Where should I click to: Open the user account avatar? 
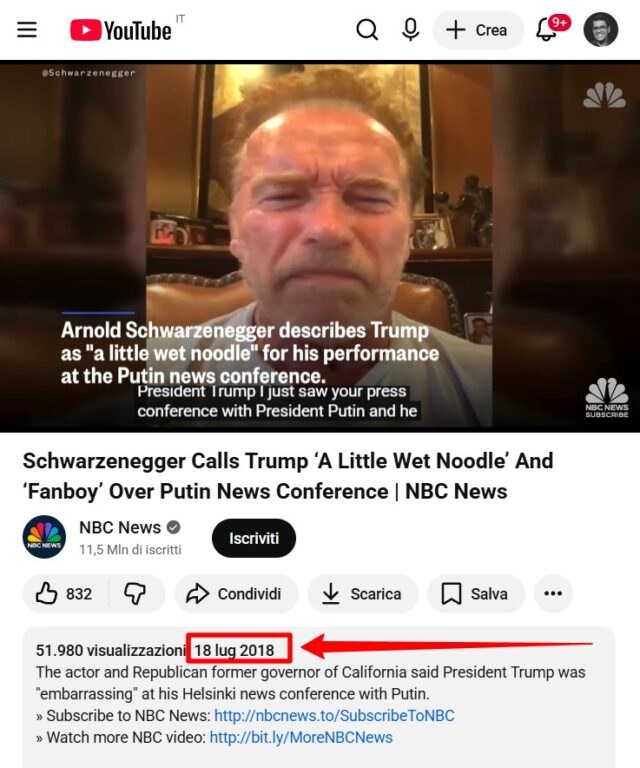pos(600,30)
